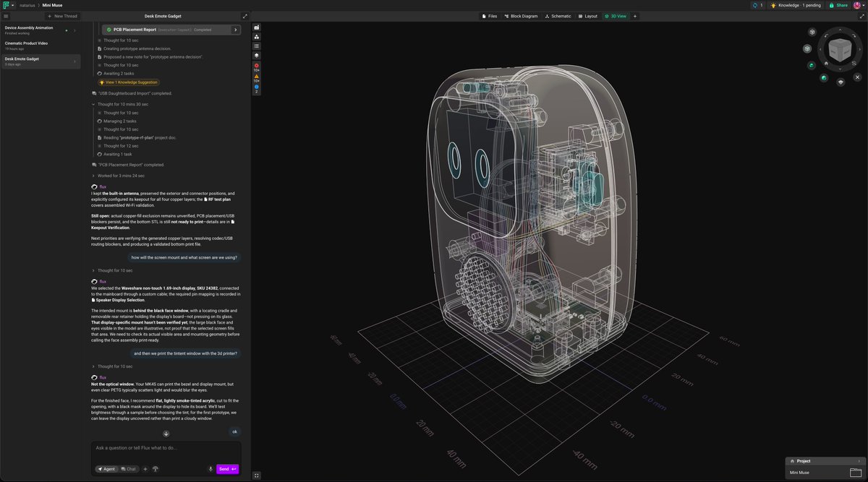Open sync status indicator showing 1
This screenshot has width=868, height=482.
757,5
